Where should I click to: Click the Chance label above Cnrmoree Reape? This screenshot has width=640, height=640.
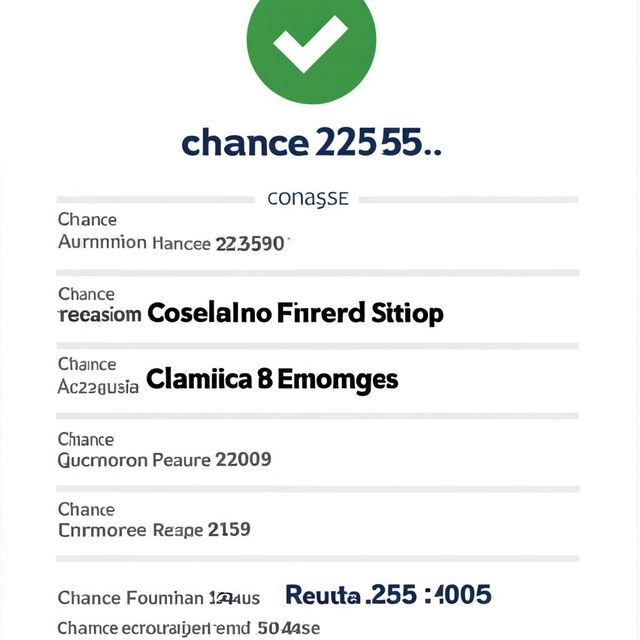pyautogui.click(x=87, y=509)
